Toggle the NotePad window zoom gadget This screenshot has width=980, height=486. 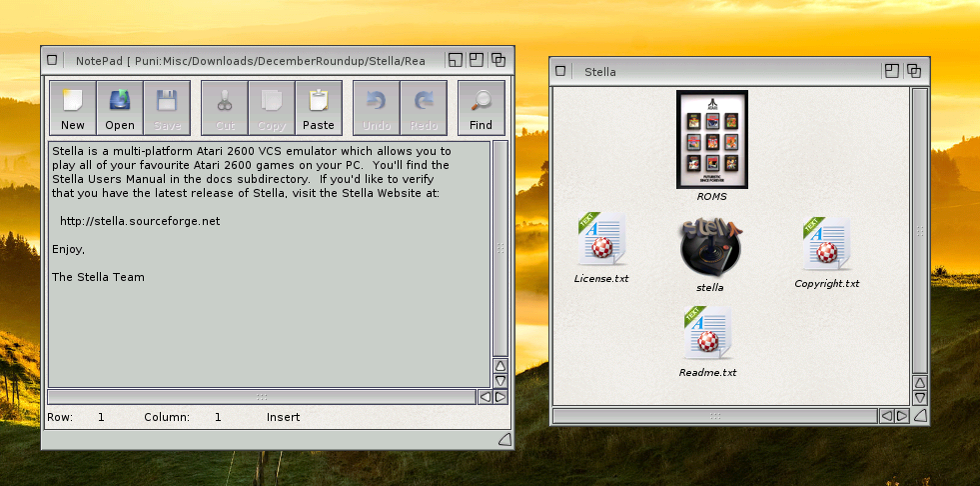477,61
